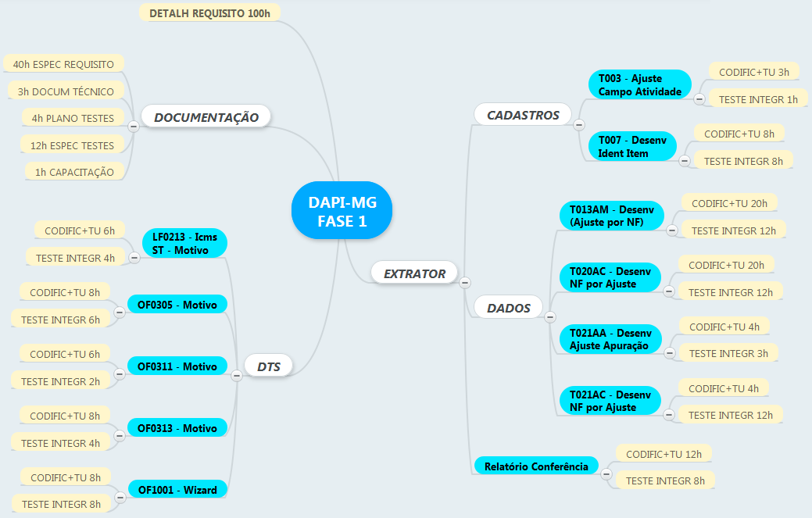Select the DTS topic
Viewport: 812px width, 518px height.
pyautogui.click(x=268, y=366)
